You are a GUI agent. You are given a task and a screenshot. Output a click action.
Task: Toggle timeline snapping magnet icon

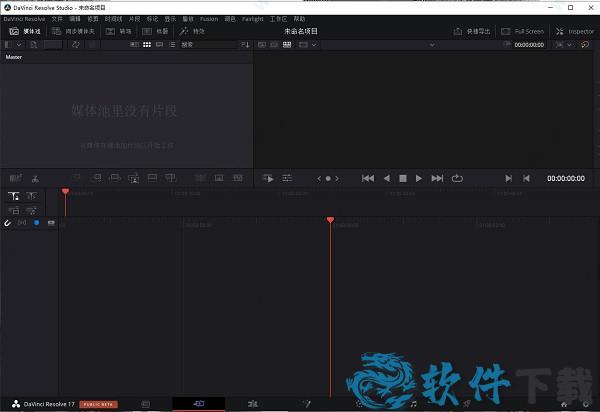tap(8, 223)
